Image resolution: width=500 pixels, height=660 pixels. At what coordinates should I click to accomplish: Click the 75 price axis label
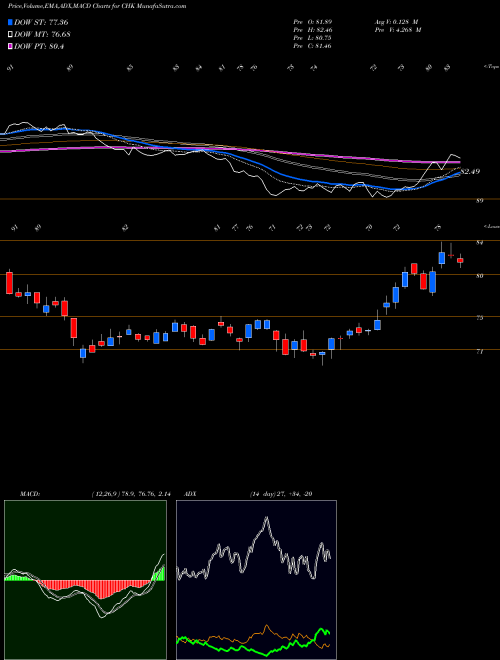pyautogui.click(x=479, y=318)
